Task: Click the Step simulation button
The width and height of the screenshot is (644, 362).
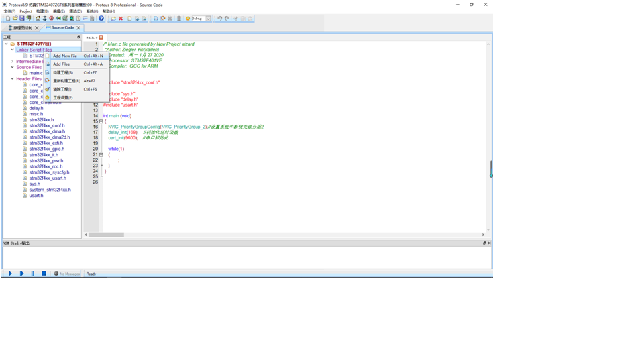Action: point(21,274)
